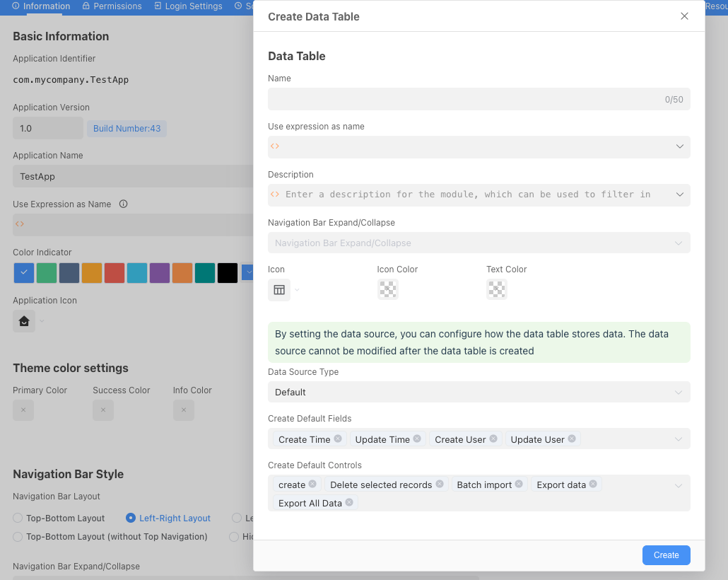728x580 pixels.
Task: Click the Create button
Action: [666, 555]
